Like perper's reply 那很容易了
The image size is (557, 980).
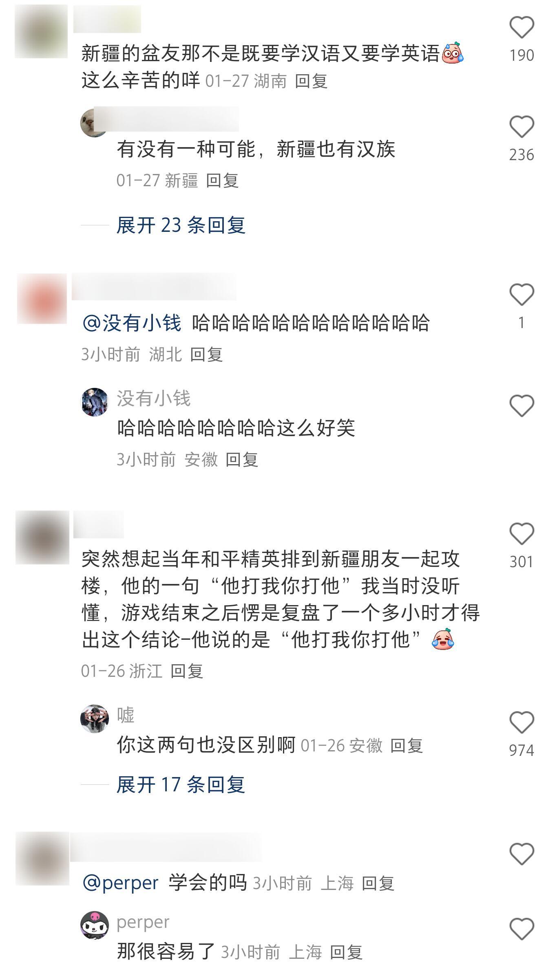pyautogui.click(x=522, y=929)
